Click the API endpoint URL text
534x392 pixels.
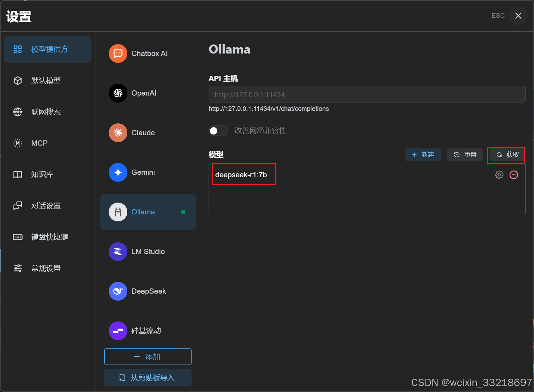269,109
